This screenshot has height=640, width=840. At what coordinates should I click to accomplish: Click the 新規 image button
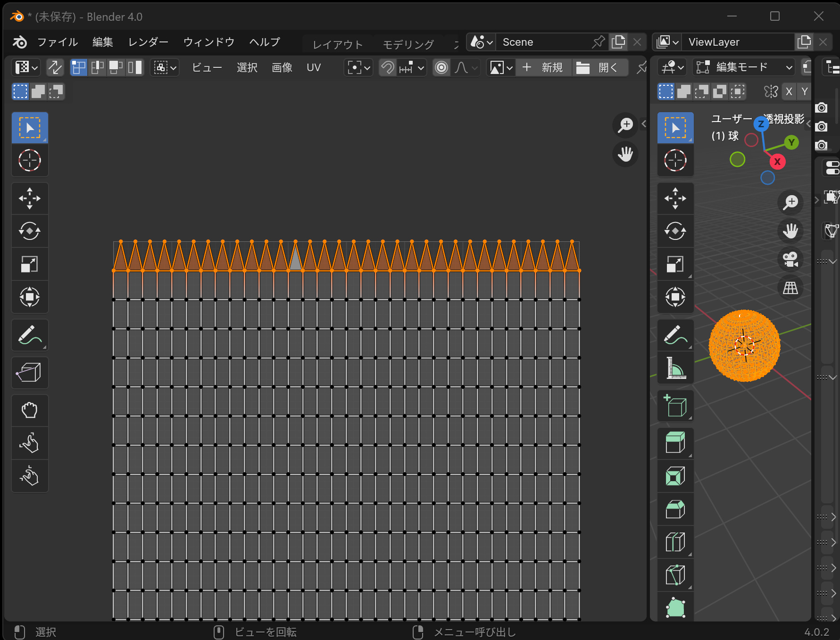pos(543,67)
